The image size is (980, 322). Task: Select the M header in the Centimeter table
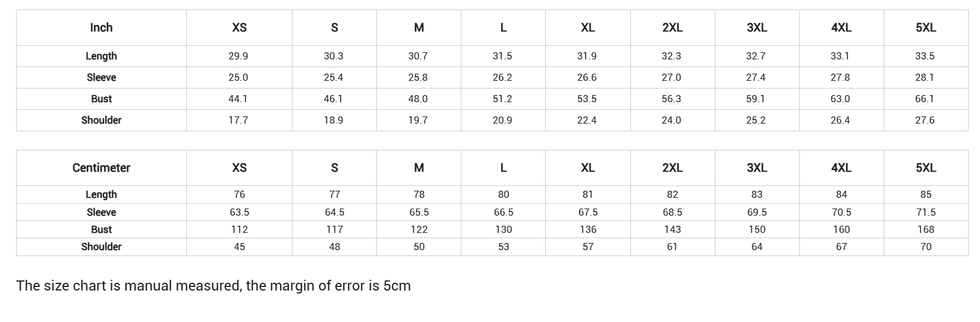coord(419,168)
